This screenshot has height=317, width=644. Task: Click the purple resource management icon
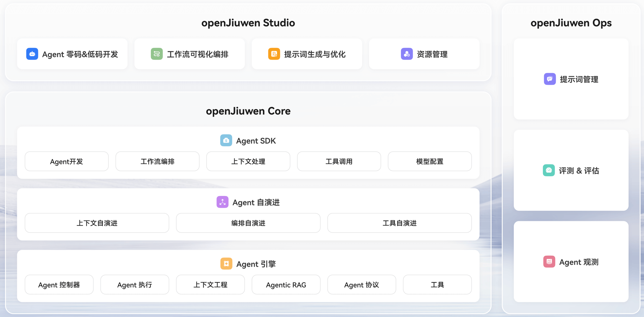point(407,54)
